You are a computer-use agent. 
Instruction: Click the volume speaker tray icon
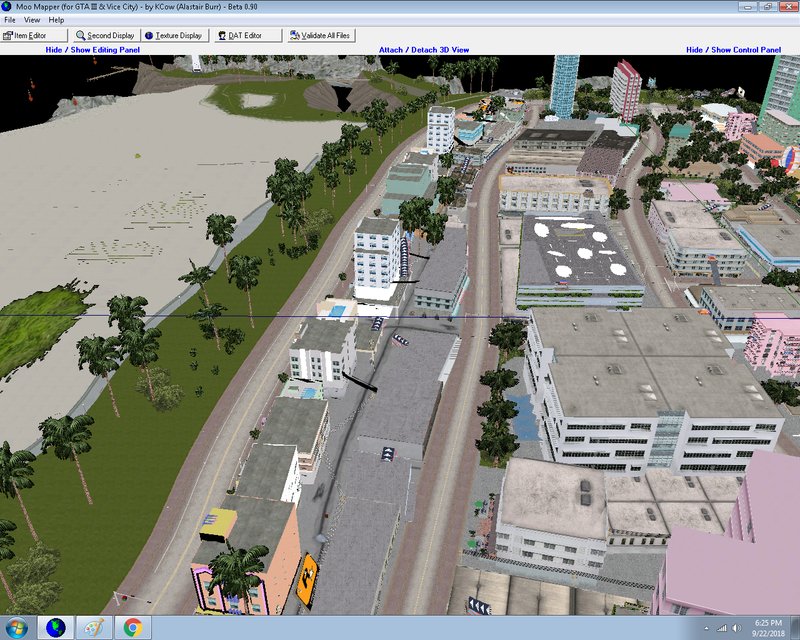click(x=736, y=628)
